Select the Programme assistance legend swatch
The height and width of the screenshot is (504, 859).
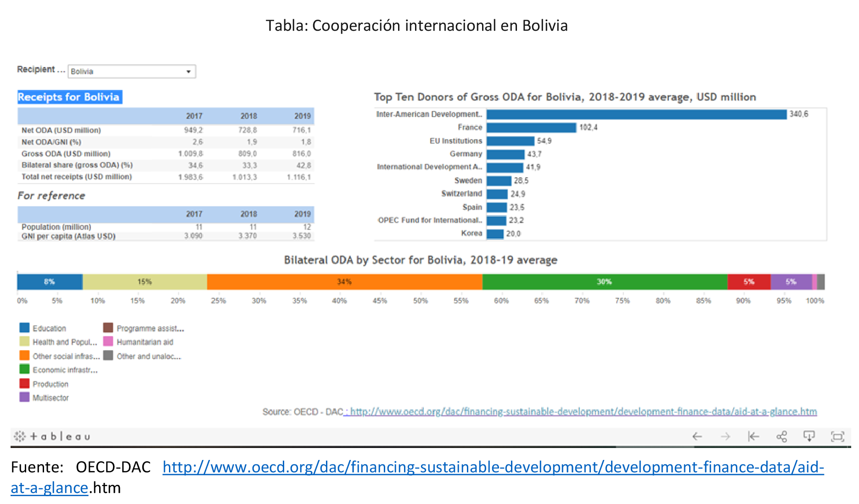(x=108, y=328)
